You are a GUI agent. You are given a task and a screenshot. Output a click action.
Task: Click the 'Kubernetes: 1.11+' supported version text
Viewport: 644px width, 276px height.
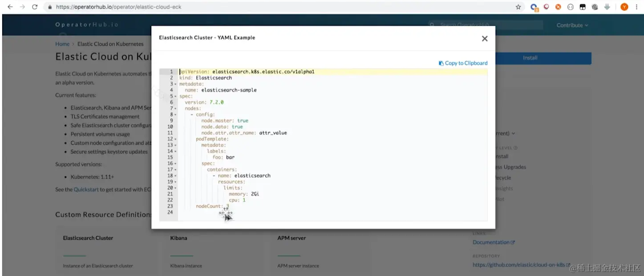click(x=92, y=177)
